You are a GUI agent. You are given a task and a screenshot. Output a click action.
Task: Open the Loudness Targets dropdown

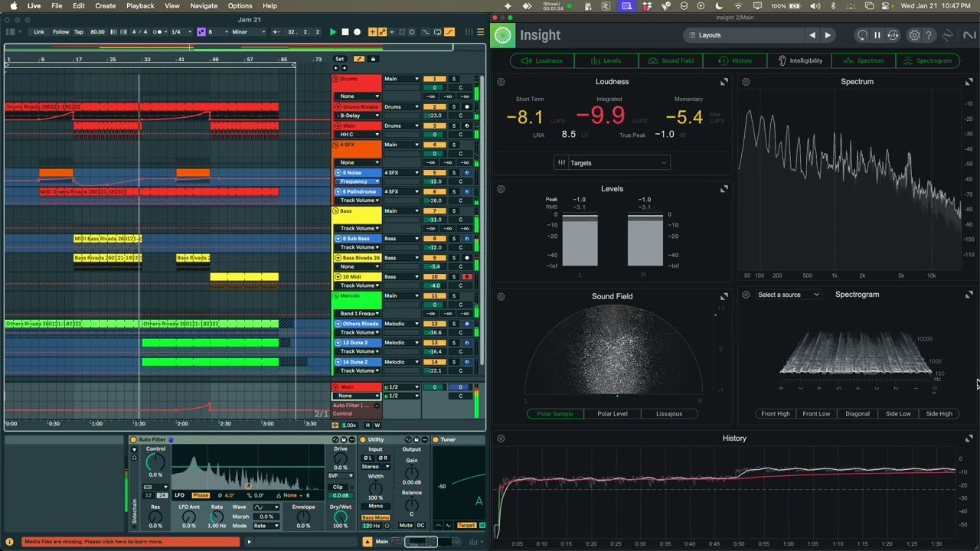[612, 162]
